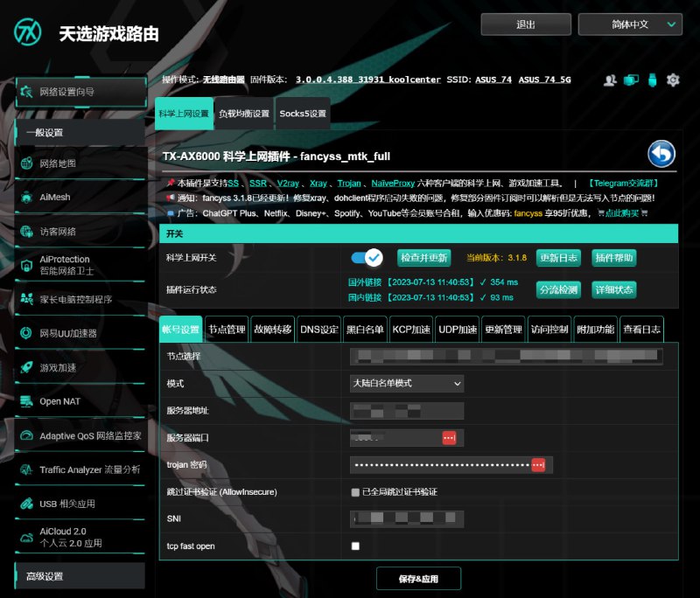Click the 插件帮助 button
The height and width of the screenshot is (598, 700).
614,258
